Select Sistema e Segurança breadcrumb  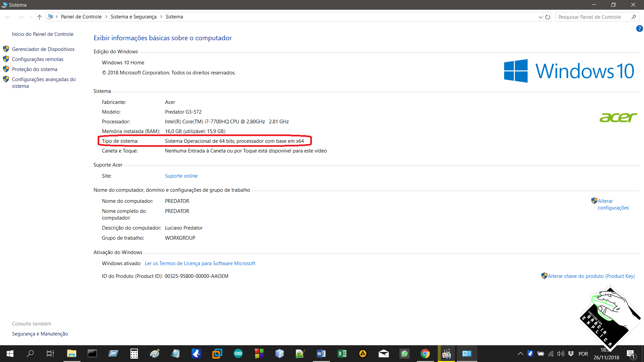tap(133, 16)
